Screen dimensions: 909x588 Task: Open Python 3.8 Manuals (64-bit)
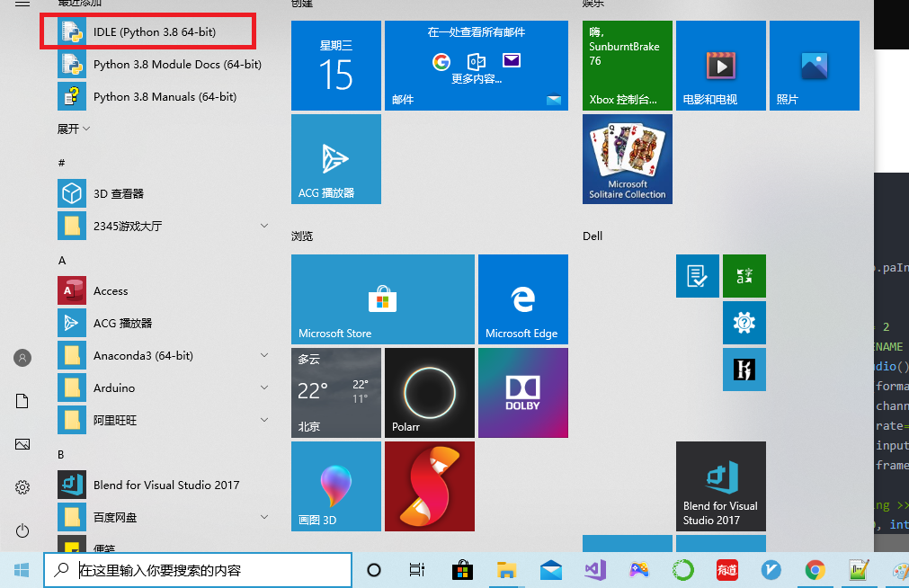tap(165, 97)
